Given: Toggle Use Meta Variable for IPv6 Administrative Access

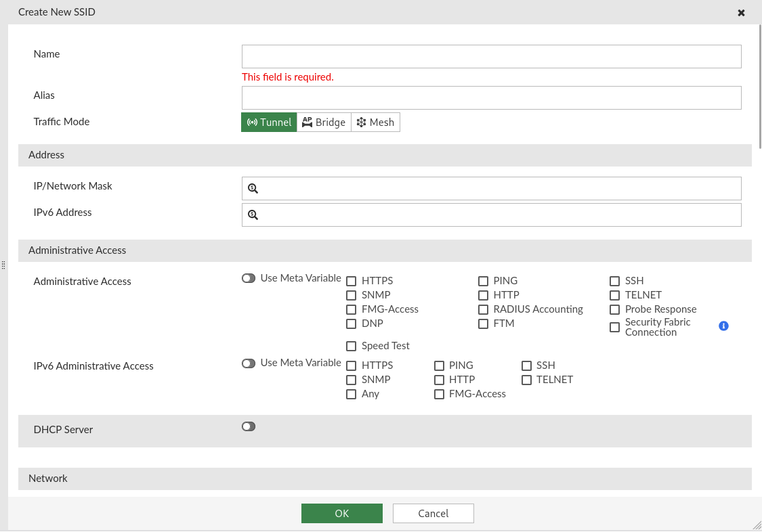Looking at the screenshot, I should click(249, 363).
